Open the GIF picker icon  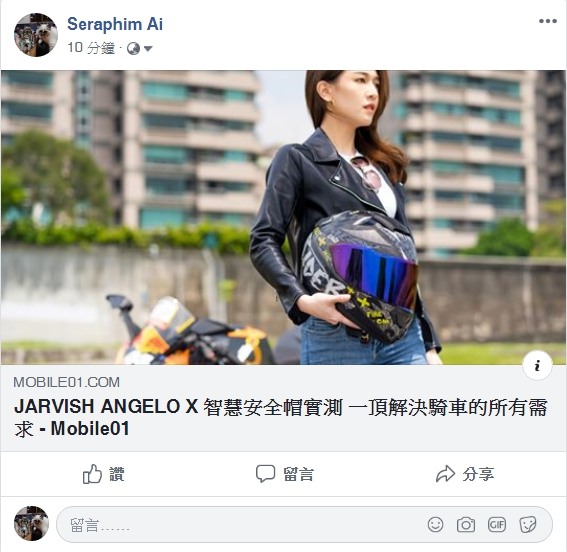(496, 525)
